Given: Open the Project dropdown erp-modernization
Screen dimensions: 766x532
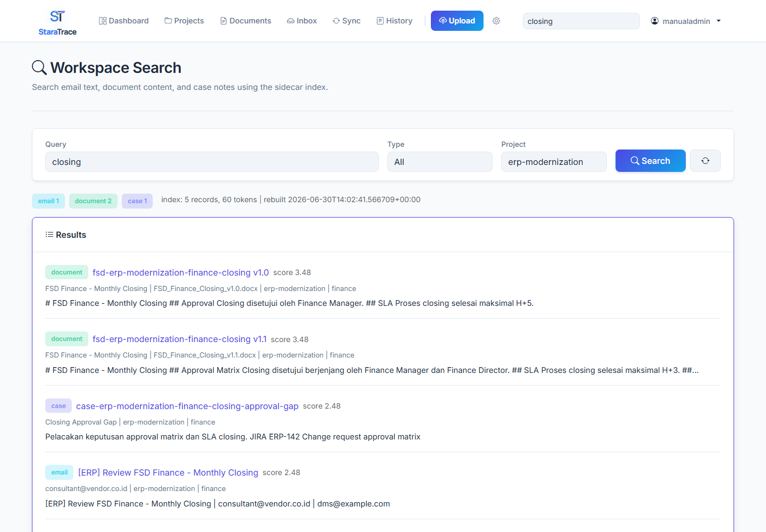Looking at the screenshot, I should click(x=554, y=162).
